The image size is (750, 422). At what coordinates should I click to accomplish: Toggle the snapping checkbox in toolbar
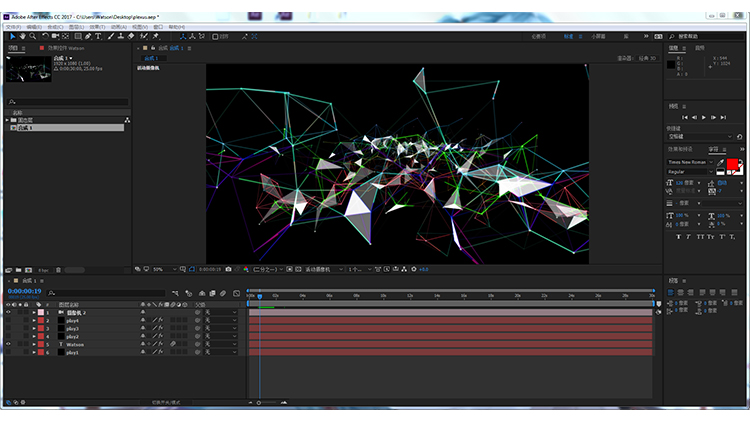[215, 36]
